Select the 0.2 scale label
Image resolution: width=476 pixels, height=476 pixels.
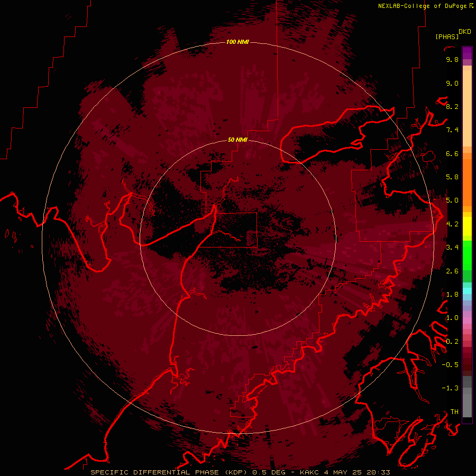coord(452,341)
